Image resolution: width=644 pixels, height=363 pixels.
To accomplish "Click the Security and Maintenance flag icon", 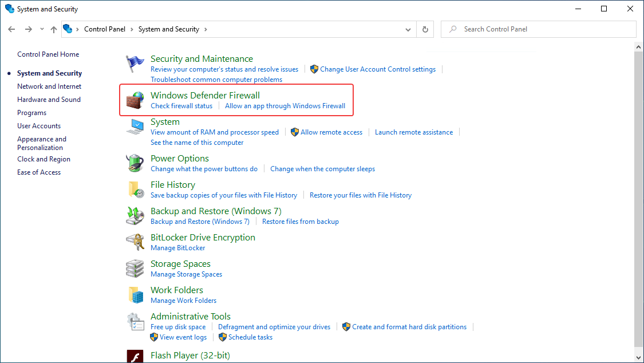I will 135,64.
